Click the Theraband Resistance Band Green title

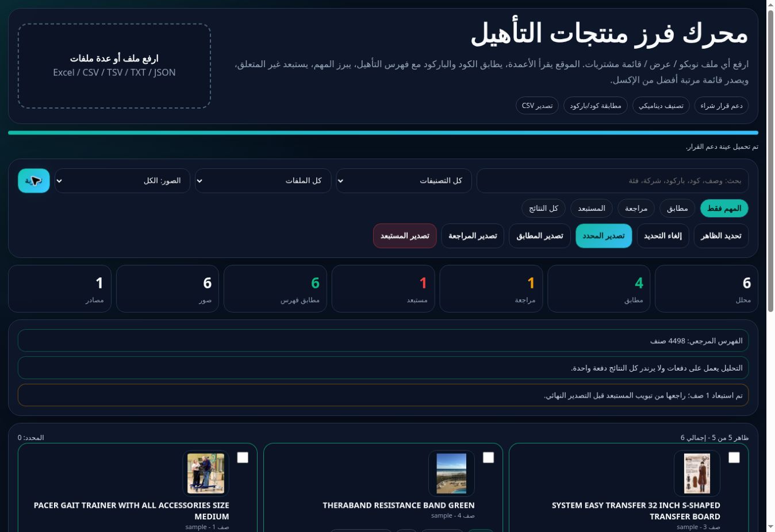398,506
